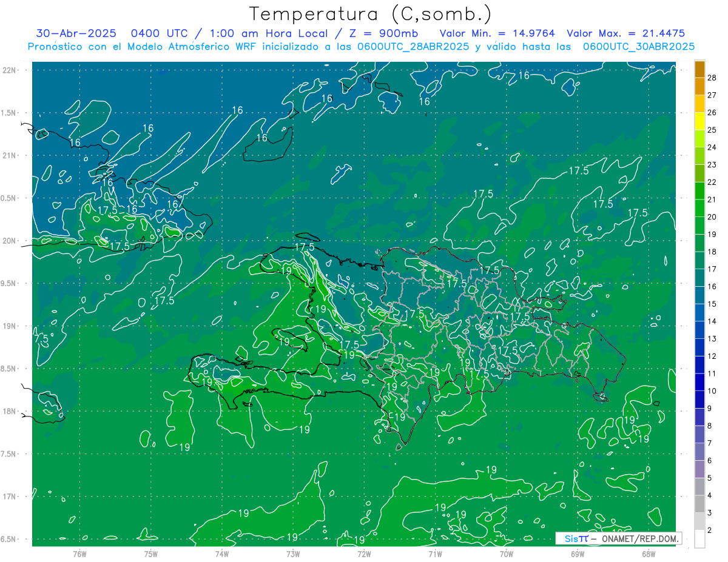Click the '17N' latitude axis label
728x562 pixels.
point(8,497)
